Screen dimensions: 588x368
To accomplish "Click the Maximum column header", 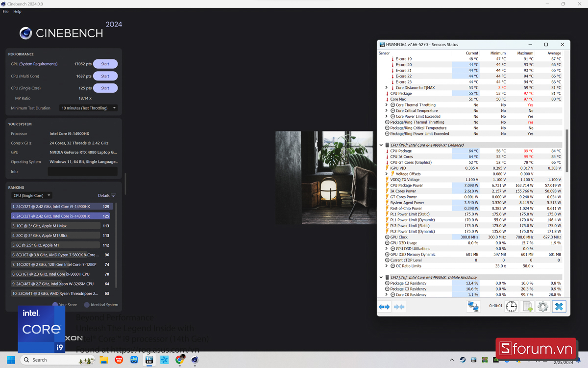I will [x=525, y=53].
